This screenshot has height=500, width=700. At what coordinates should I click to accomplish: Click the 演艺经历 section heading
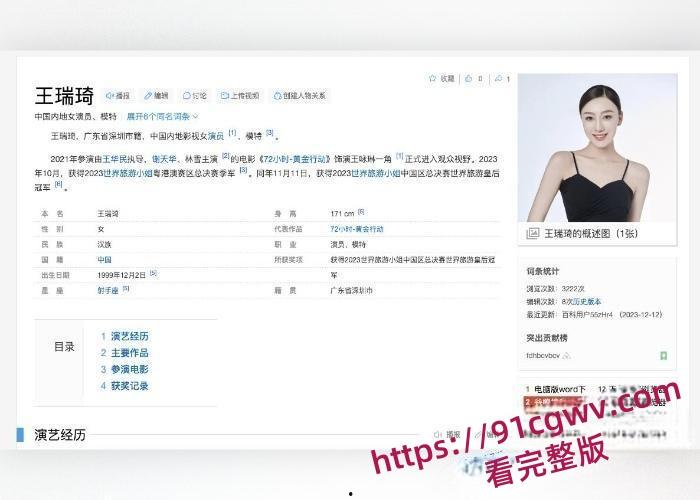point(60,435)
